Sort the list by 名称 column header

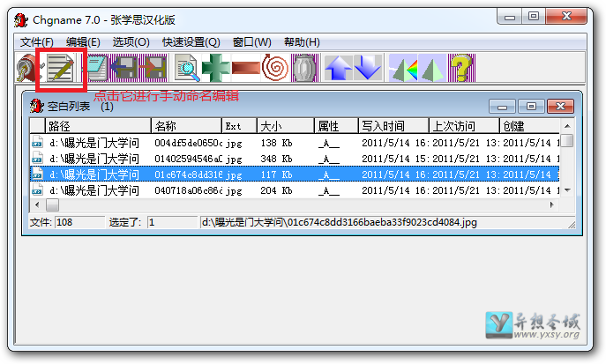pos(185,126)
